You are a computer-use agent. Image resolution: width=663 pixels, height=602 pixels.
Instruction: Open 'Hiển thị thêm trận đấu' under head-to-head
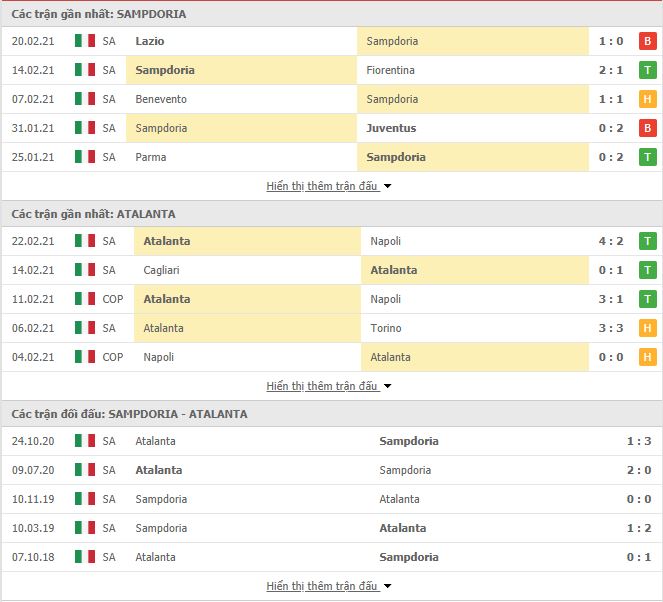coord(322,586)
